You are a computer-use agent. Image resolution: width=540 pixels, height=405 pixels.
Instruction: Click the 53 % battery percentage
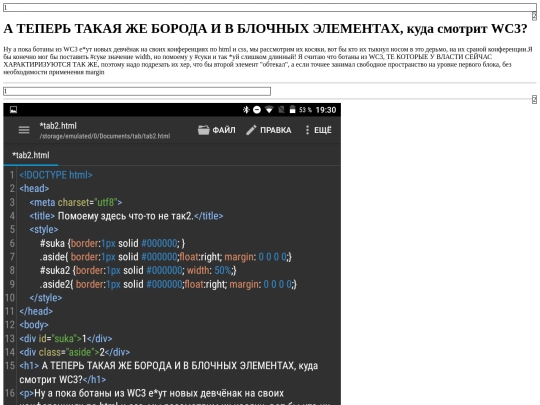(x=305, y=110)
